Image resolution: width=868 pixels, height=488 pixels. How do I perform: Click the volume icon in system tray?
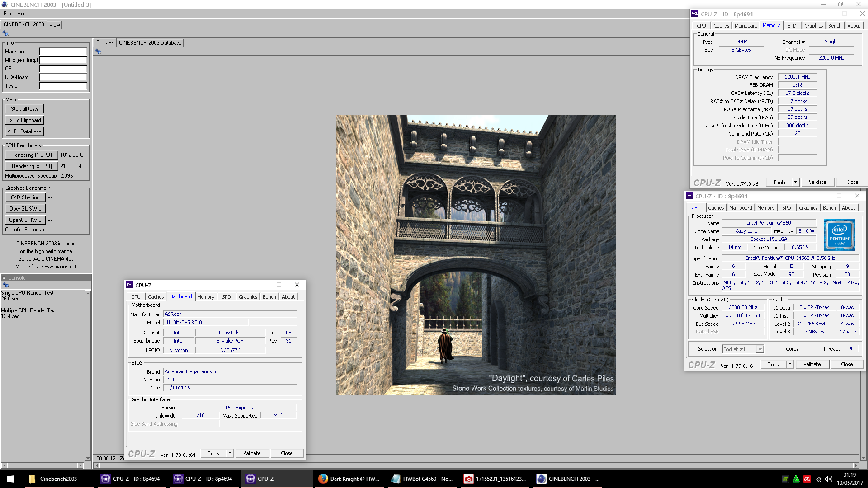click(x=829, y=479)
